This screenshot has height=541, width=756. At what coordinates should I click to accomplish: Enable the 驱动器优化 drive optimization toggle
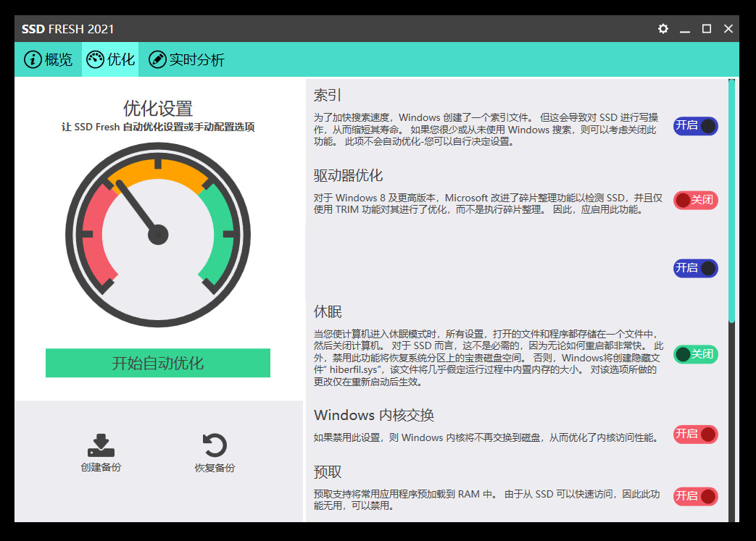tap(695, 200)
